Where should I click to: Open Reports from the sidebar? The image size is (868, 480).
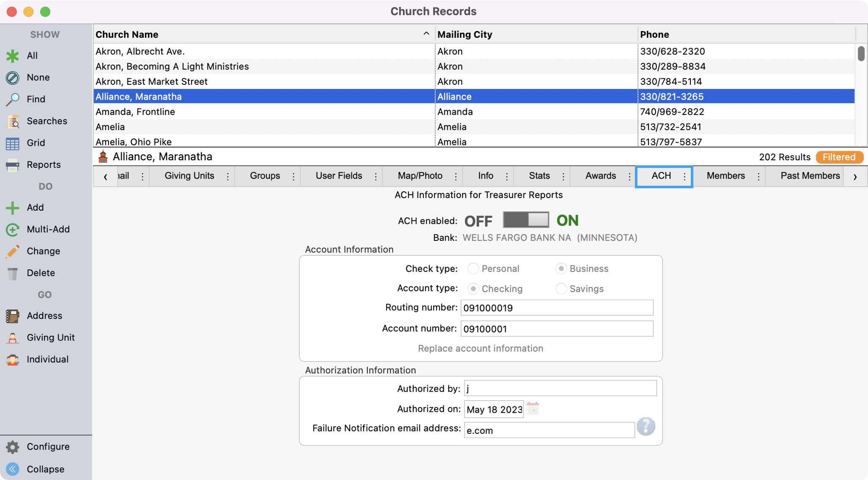(x=44, y=165)
